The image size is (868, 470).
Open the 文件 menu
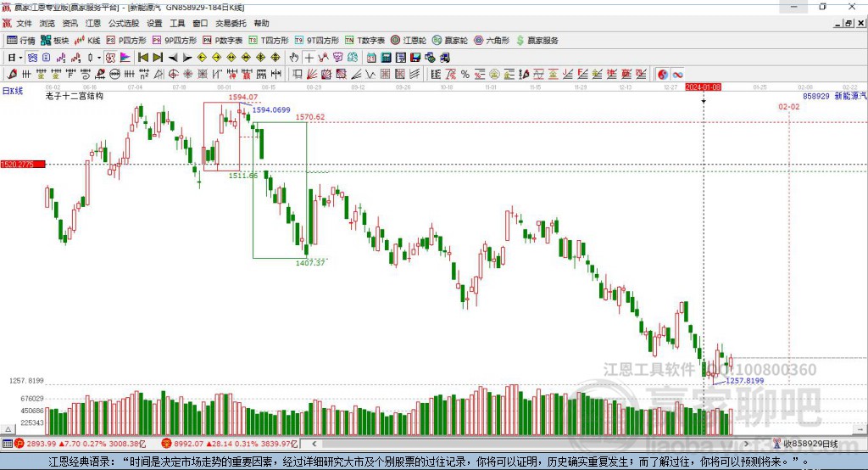[x=24, y=23]
